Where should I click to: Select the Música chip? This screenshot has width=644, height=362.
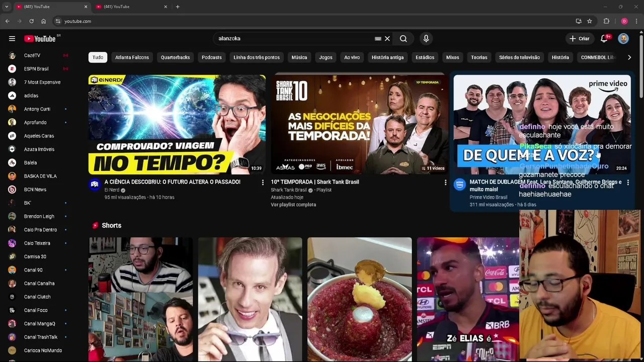[x=299, y=57]
